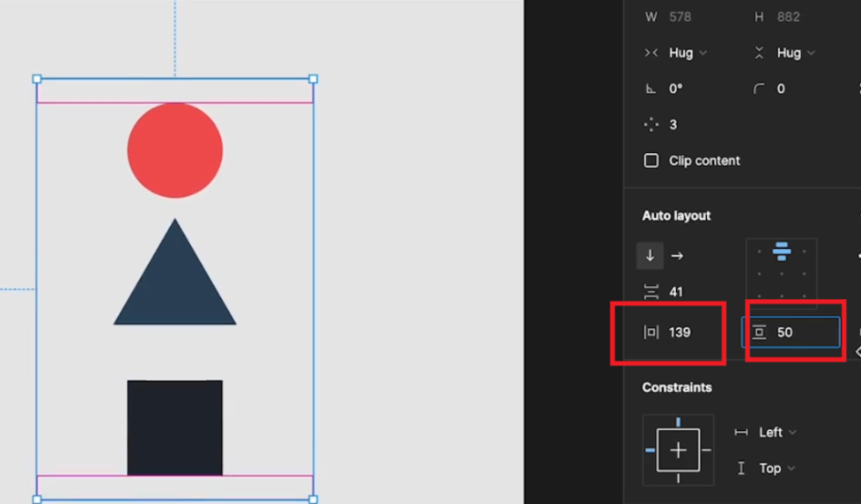Open the vertical resizing Hug dropdown
The height and width of the screenshot is (504, 861).
coord(796,53)
